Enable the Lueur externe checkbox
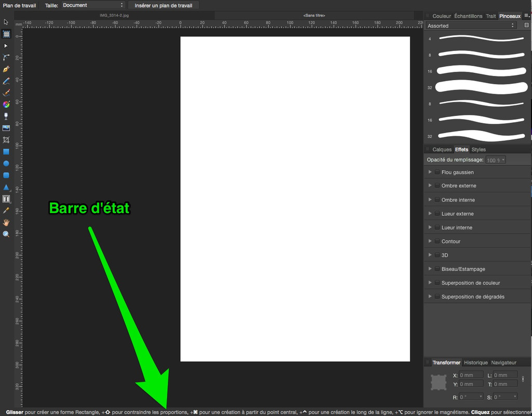 [437, 214]
